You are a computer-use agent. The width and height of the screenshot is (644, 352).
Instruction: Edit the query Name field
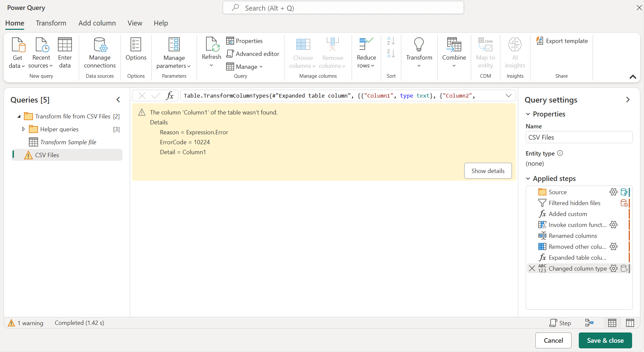pos(579,137)
